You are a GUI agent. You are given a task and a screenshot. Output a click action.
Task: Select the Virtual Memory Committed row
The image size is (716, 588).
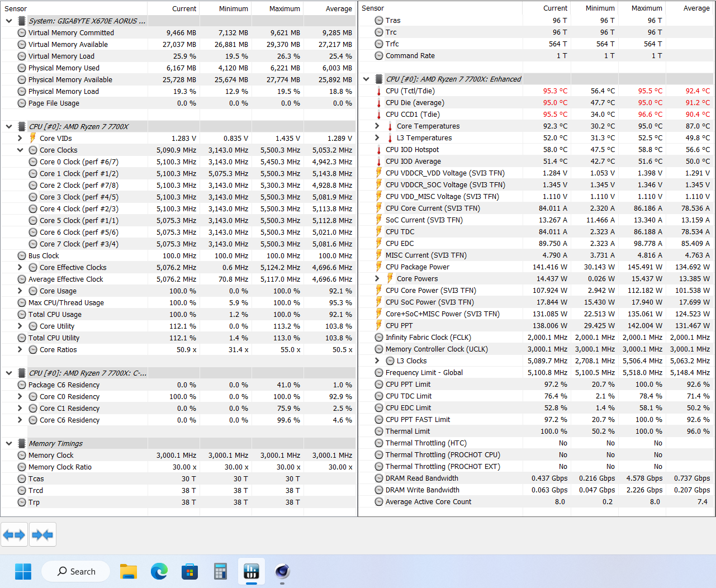click(178, 32)
